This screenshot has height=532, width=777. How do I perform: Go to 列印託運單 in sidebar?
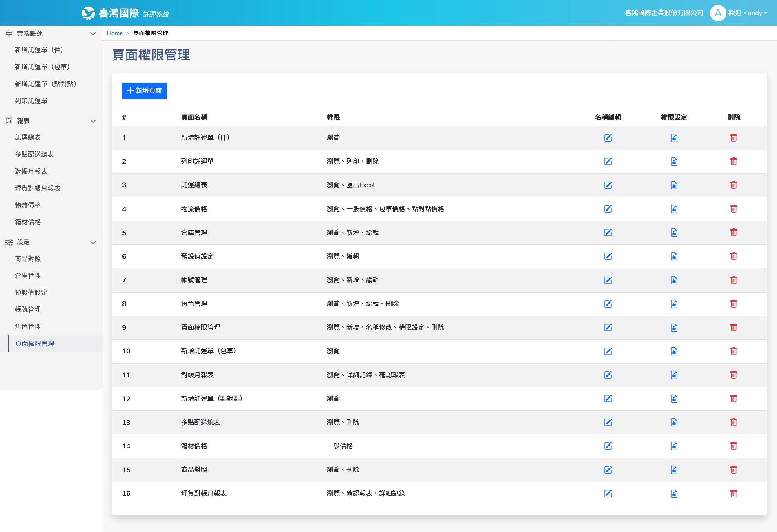(x=31, y=101)
